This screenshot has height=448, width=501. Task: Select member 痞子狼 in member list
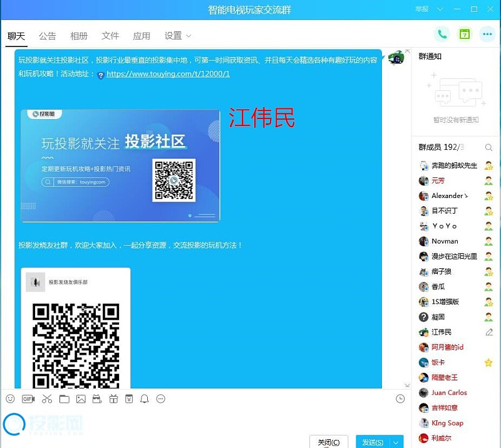[x=456, y=271]
